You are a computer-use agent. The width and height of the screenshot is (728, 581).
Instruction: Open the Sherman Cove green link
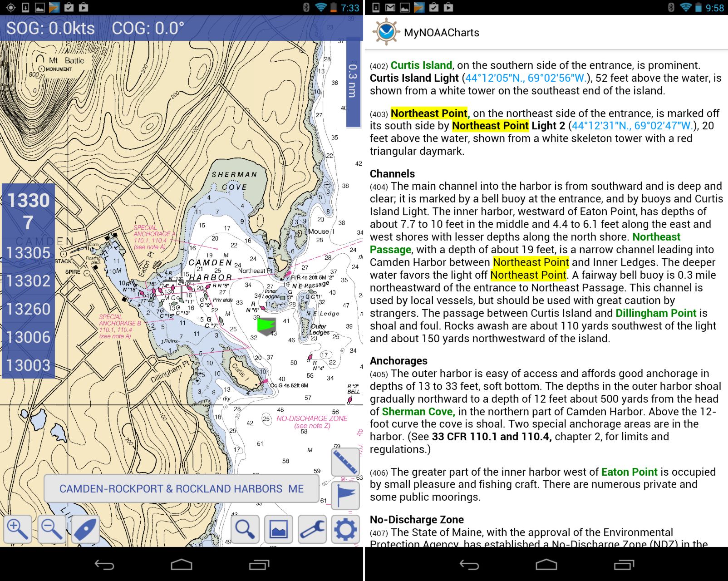tap(418, 412)
